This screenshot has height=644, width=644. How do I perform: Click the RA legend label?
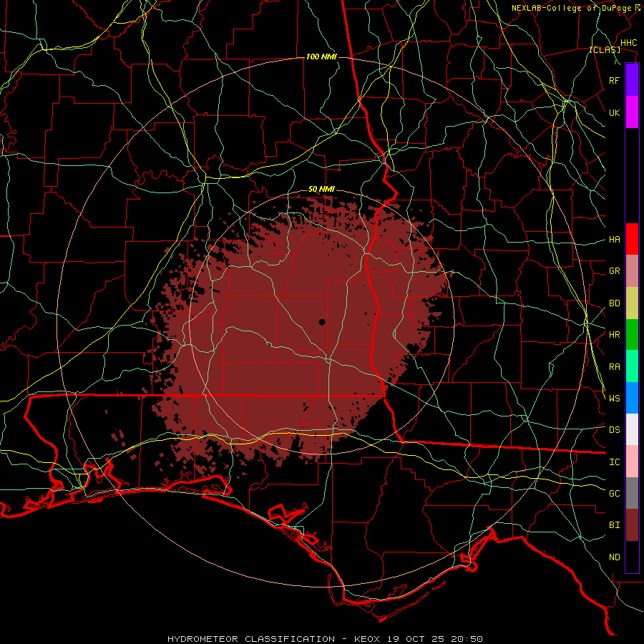(x=615, y=367)
